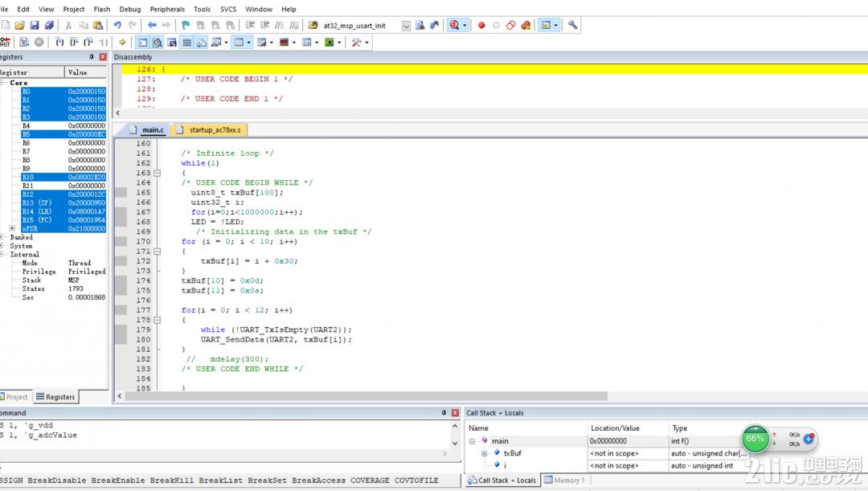Open the Debug menu
Viewport: 868px width, 491px height.
point(130,9)
